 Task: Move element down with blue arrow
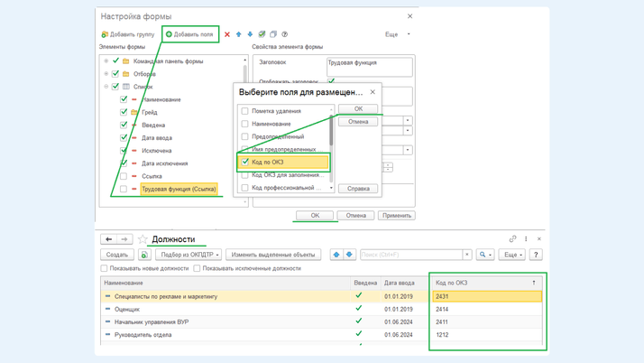(251, 34)
